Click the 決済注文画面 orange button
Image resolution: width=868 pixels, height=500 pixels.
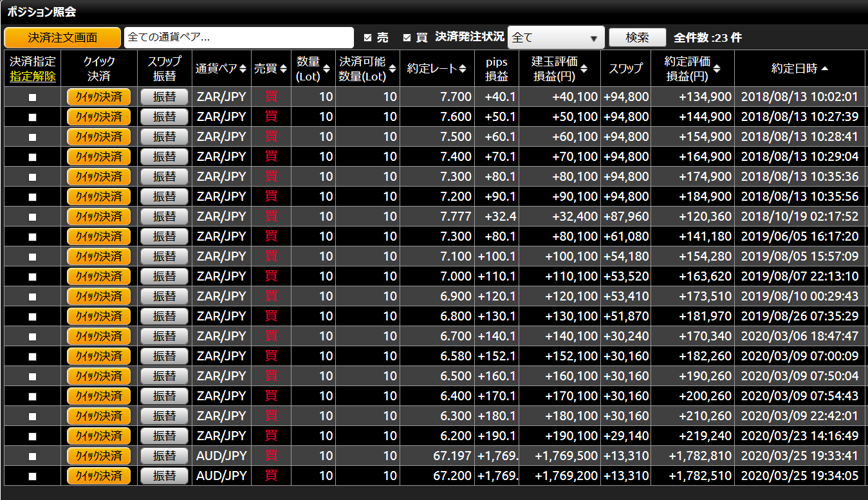[62, 37]
